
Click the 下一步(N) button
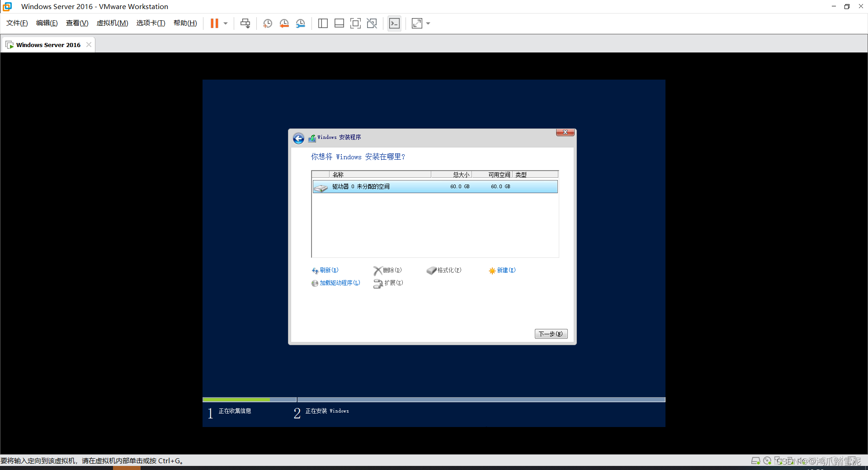(x=551, y=334)
